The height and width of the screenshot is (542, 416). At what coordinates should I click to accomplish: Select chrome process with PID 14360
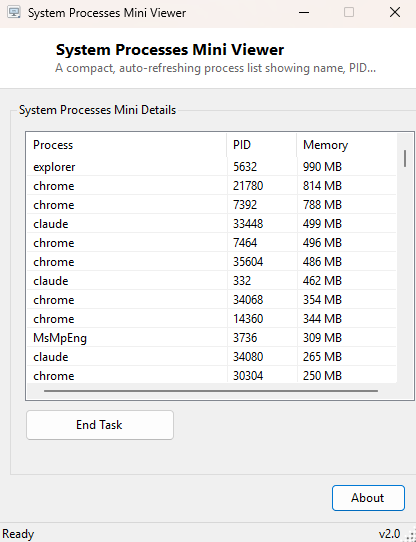pyautogui.click(x=212, y=319)
